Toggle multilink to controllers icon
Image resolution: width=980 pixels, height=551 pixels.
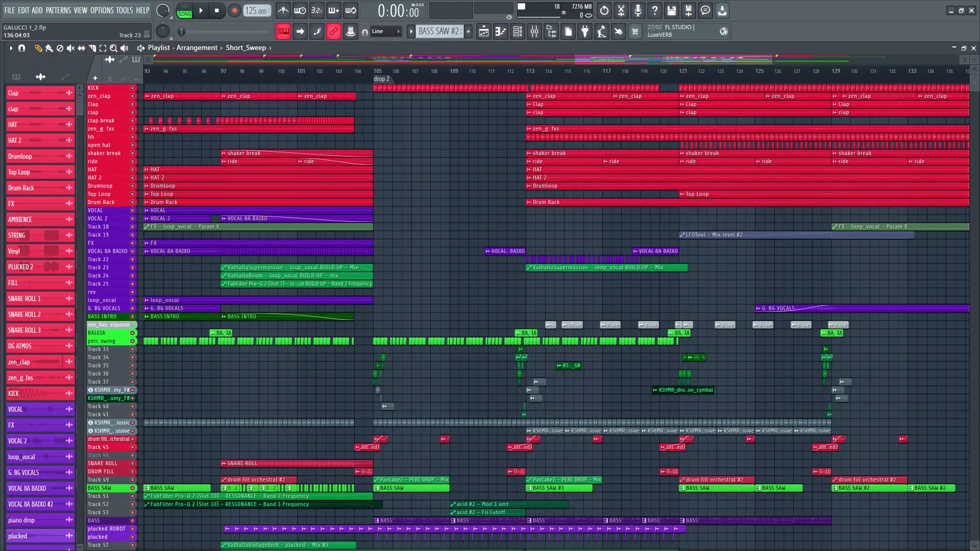334,32
